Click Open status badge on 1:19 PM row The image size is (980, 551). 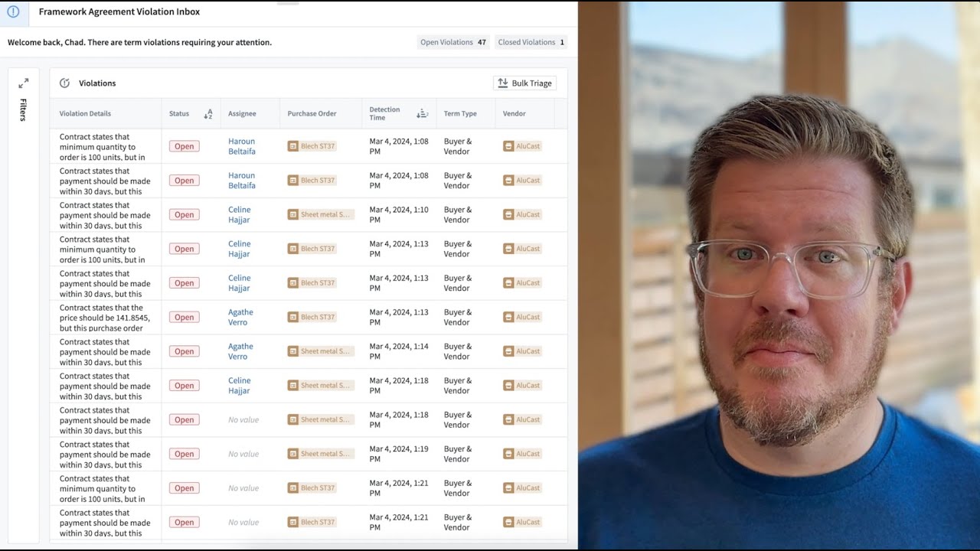coord(185,454)
